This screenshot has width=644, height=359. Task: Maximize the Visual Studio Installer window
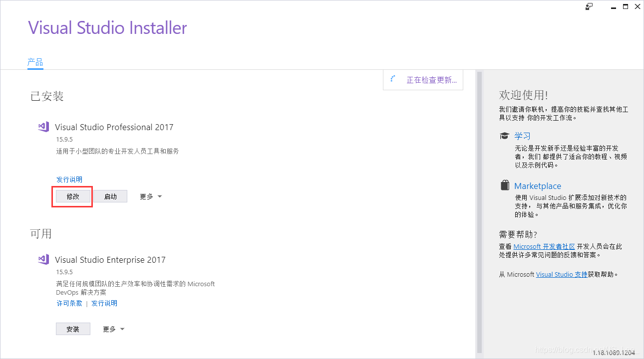pyautogui.click(x=625, y=6)
